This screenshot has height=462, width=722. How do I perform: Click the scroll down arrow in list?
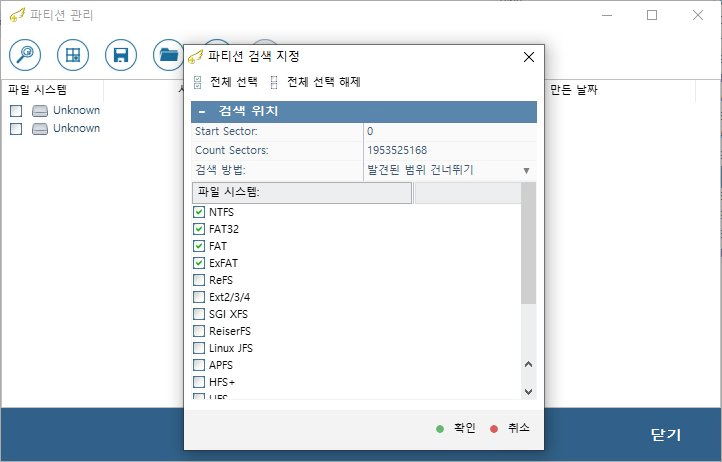click(x=529, y=392)
